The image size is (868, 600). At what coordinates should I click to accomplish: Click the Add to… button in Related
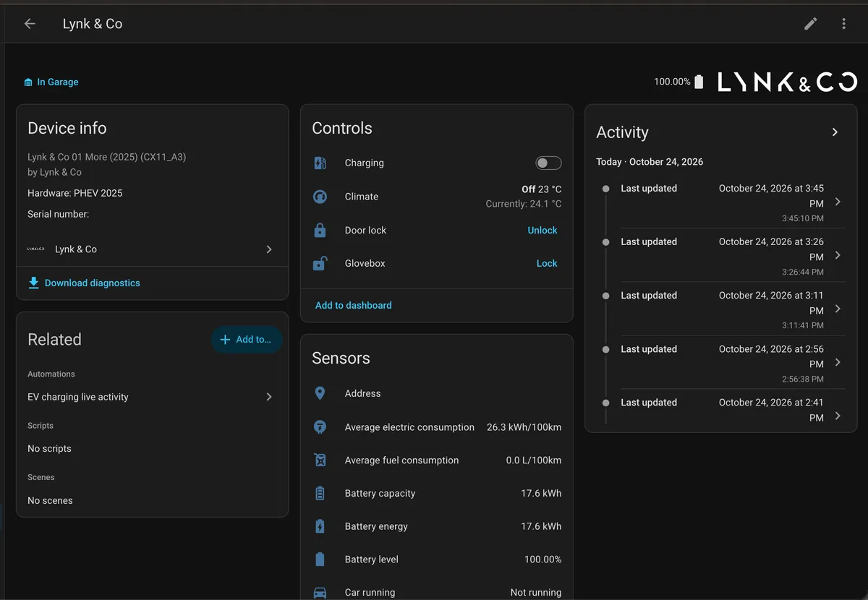coord(246,340)
